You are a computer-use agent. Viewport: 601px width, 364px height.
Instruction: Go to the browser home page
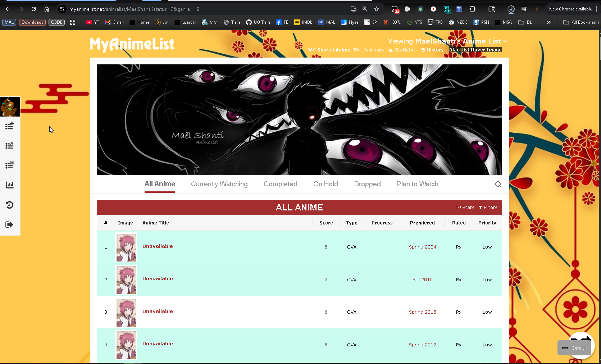[47, 9]
